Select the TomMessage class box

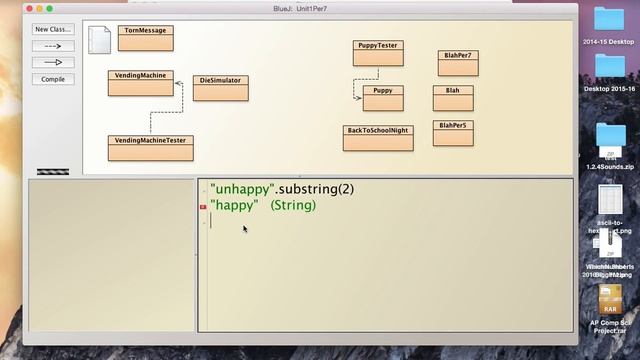pos(146,38)
